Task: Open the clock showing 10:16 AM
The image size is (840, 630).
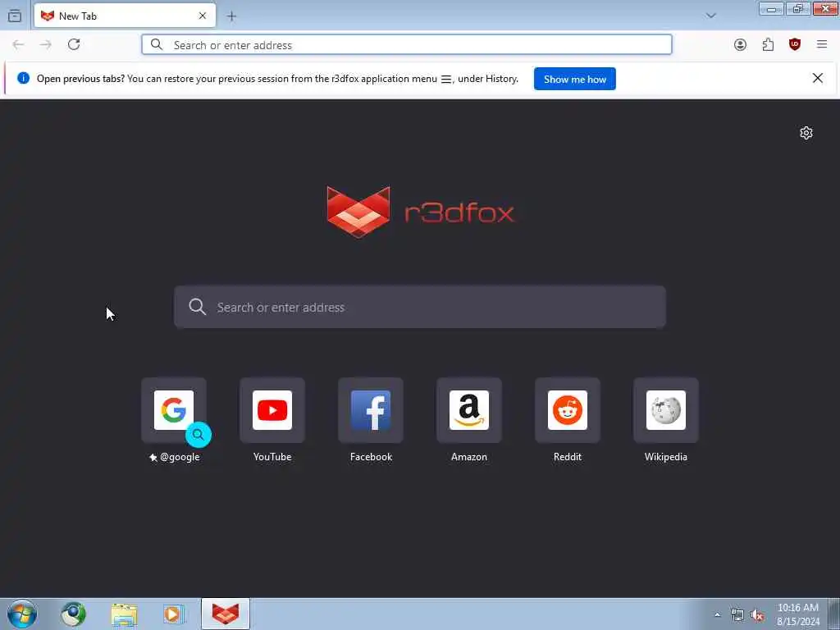Action: [798, 614]
